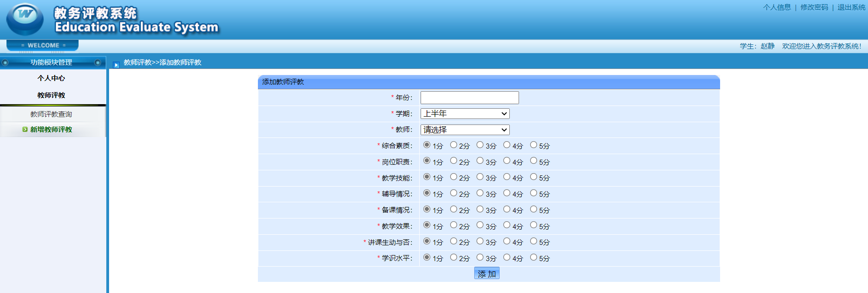Click the left circle icon on 功能模块管理 header
This screenshot has height=293, width=868.
[5, 62]
